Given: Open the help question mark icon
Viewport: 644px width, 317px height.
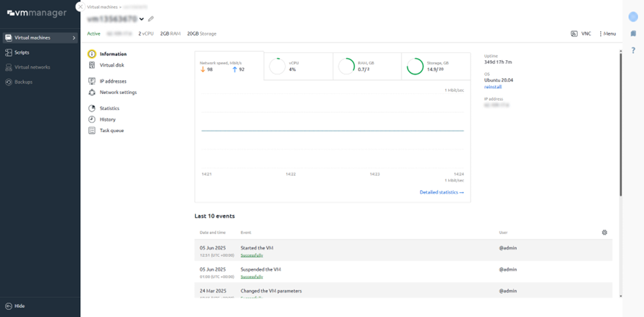Looking at the screenshot, I should click(x=633, y=51).
